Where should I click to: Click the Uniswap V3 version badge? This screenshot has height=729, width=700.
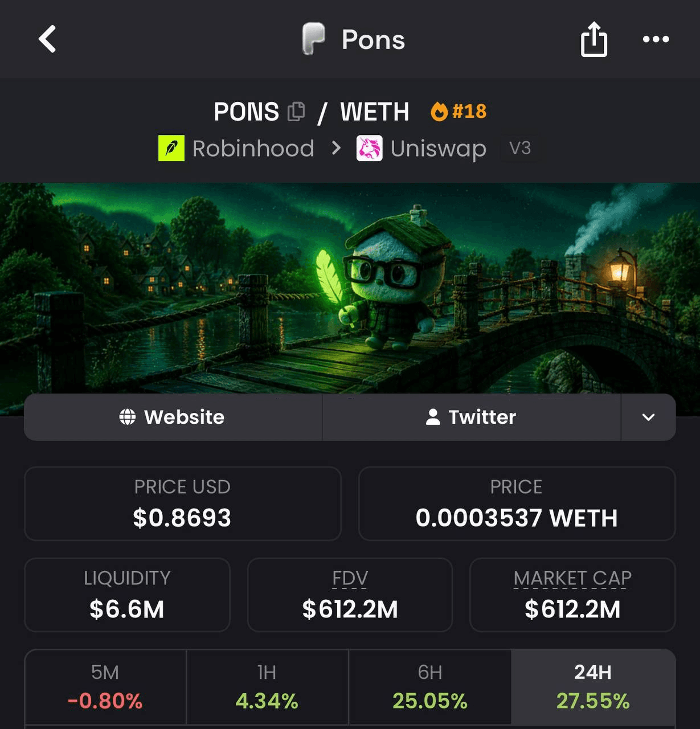point(520,149)
